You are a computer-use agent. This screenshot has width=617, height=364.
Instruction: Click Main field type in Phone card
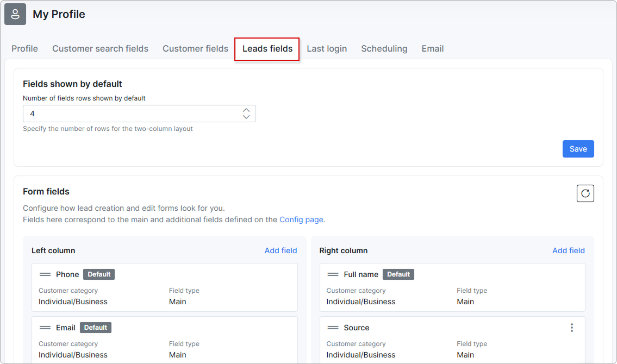177,302
